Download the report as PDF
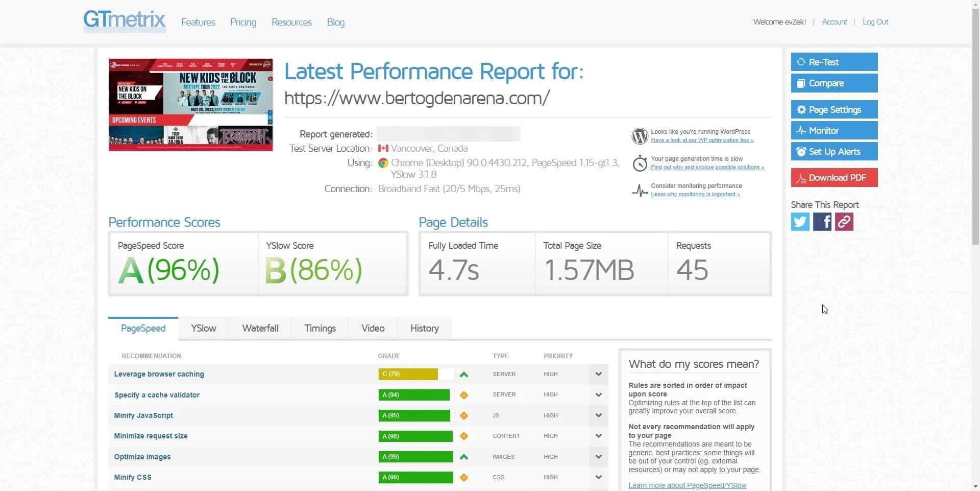This screenshot has width=980, height=491. tap(834, 178)
